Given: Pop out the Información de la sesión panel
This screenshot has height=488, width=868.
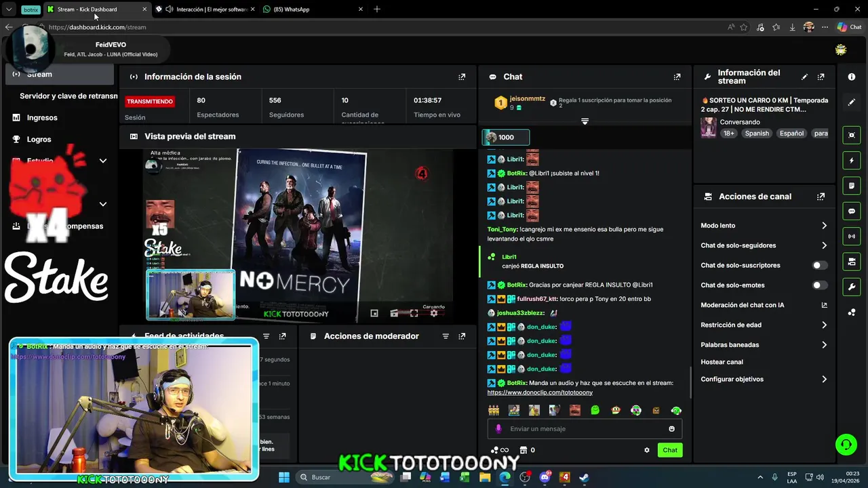Looking at the screenshot, I should [462, 77].
